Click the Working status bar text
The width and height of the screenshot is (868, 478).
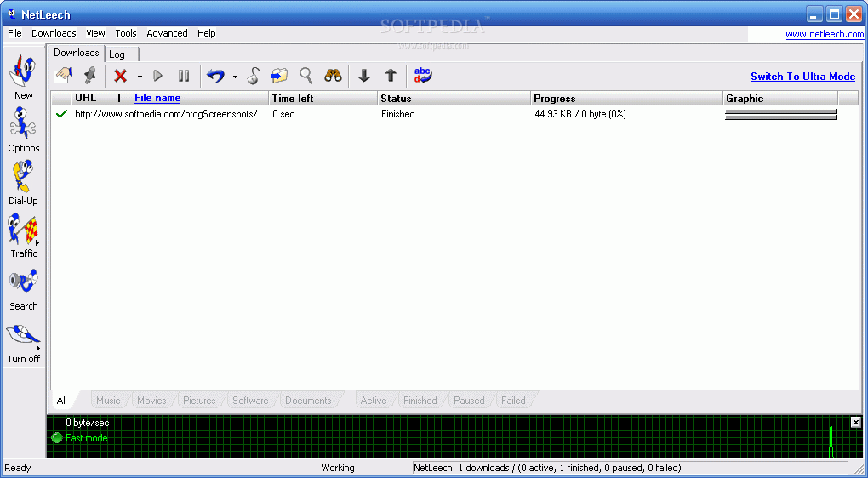click(x=338, y=468)
